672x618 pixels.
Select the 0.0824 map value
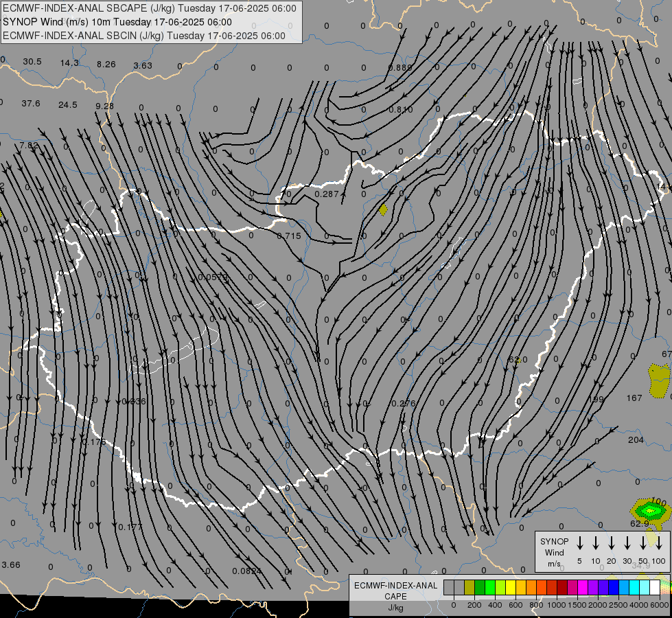point(247,571)
